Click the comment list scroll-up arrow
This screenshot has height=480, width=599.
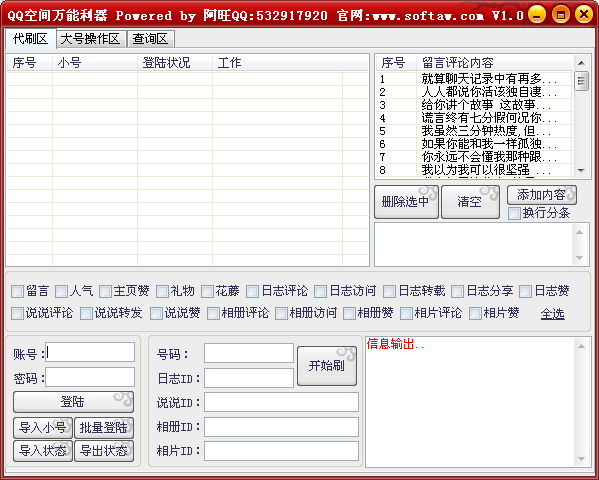[581, 63]
